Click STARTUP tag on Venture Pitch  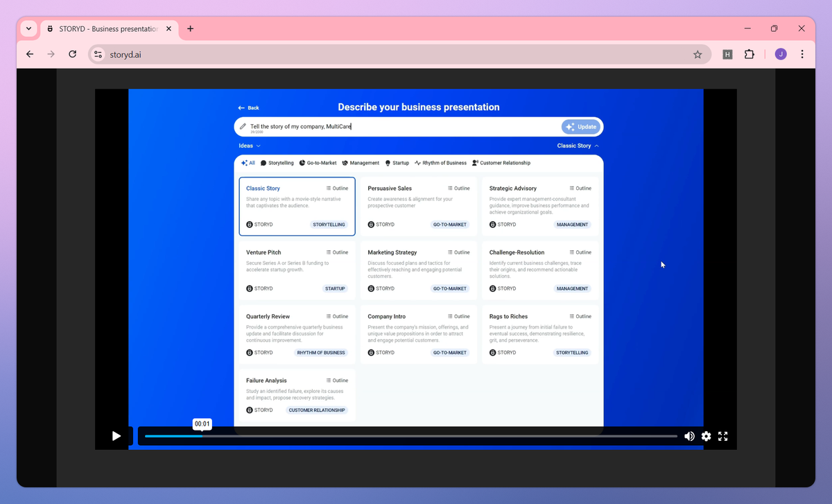point(335,288)
